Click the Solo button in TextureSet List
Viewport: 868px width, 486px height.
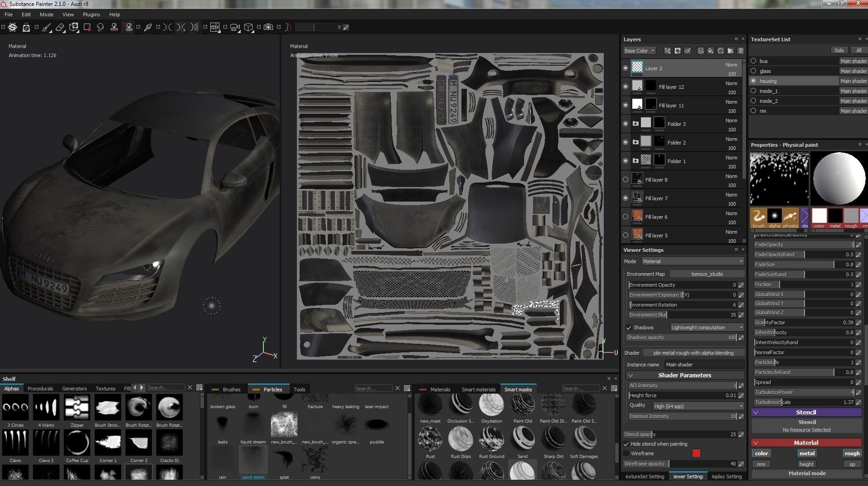[839, 50]
